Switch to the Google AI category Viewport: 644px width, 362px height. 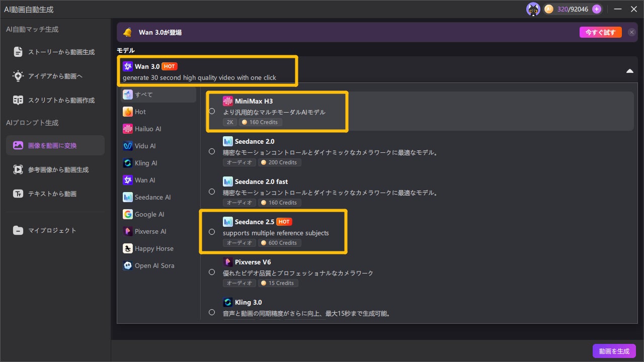[x=158, y=214]
